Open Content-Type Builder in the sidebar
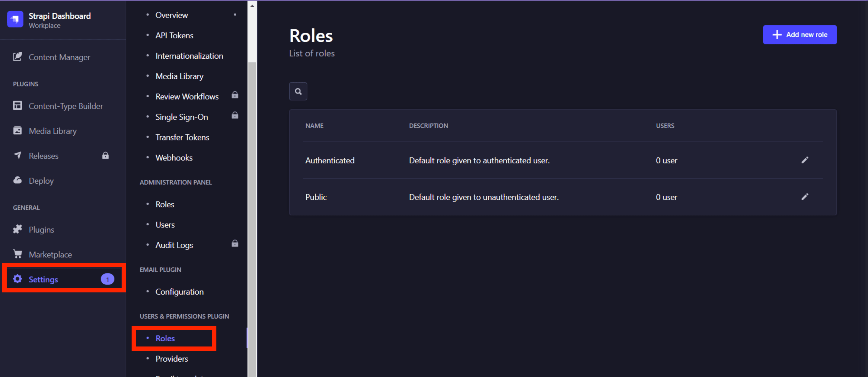The height and width of the screenshot is (377, 868). pyautogui.click(x=66, y=106)
